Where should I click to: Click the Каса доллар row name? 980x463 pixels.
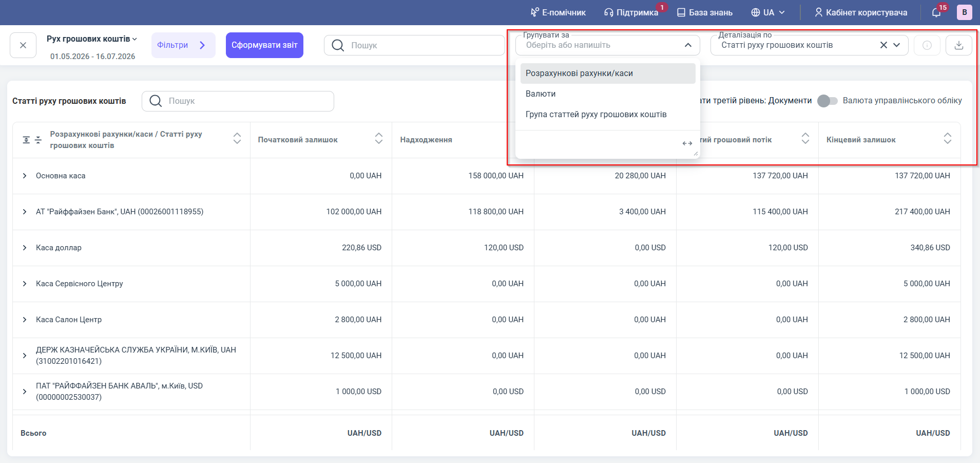[59, 248]
